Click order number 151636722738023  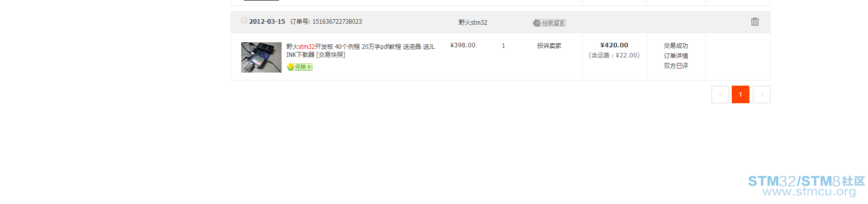pos(337,22)
